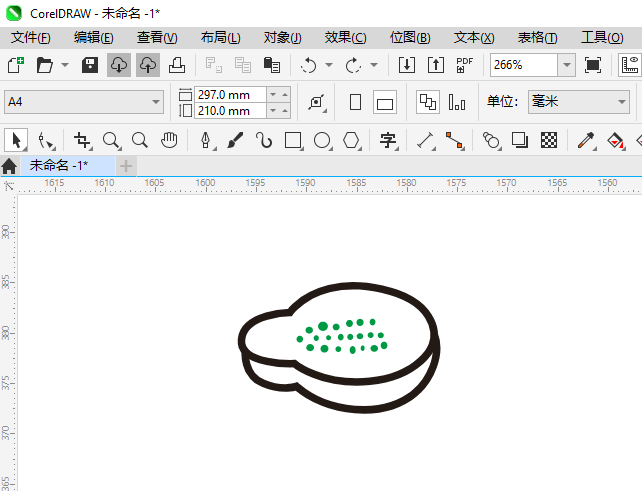The width and height of the screenshot is (642, 491).
Task: Paste with the clipboard icon
Action: coord(272,65)
